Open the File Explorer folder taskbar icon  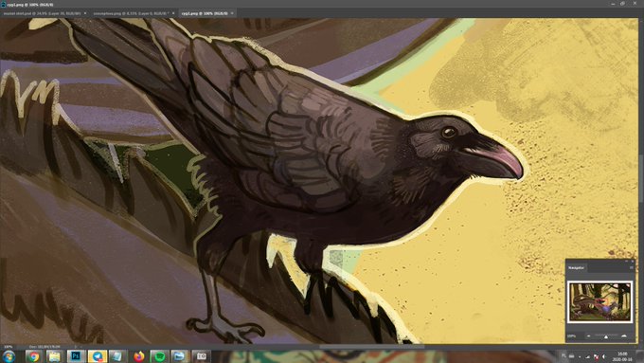pos(55,356)
